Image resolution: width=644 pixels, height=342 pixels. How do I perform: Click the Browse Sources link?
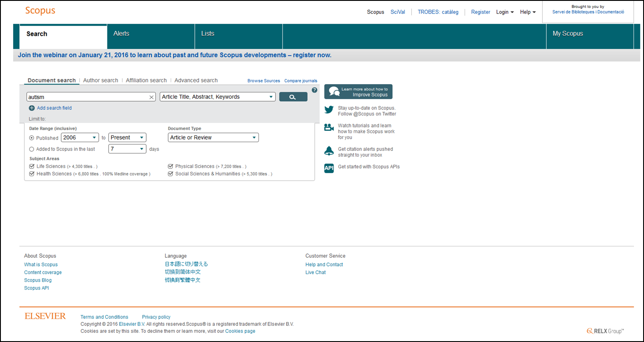(x=264, y=81)
